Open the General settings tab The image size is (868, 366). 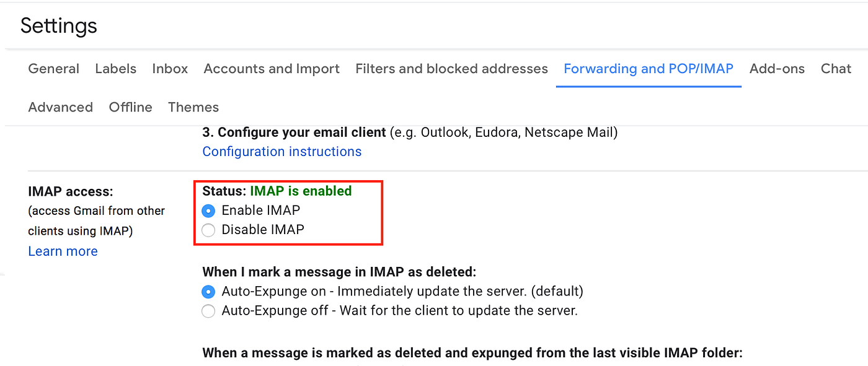54,69
